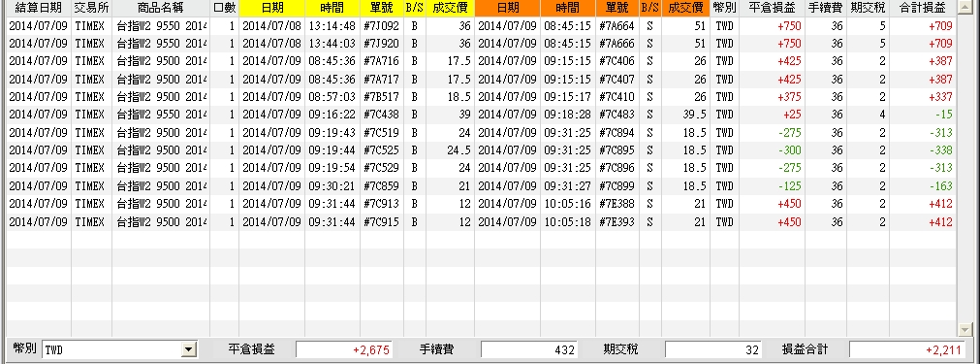Sort by 期交稅 column header
Screen dimensions: 980x364
pos(869,8)
